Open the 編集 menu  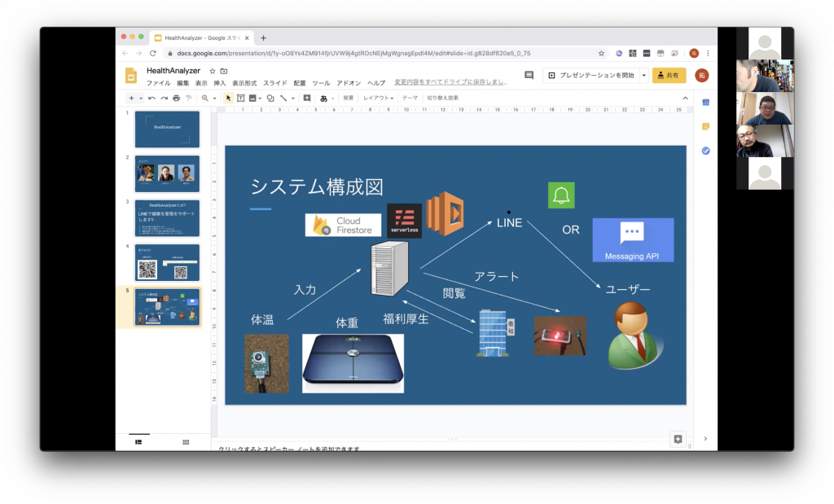pos(183,84)
